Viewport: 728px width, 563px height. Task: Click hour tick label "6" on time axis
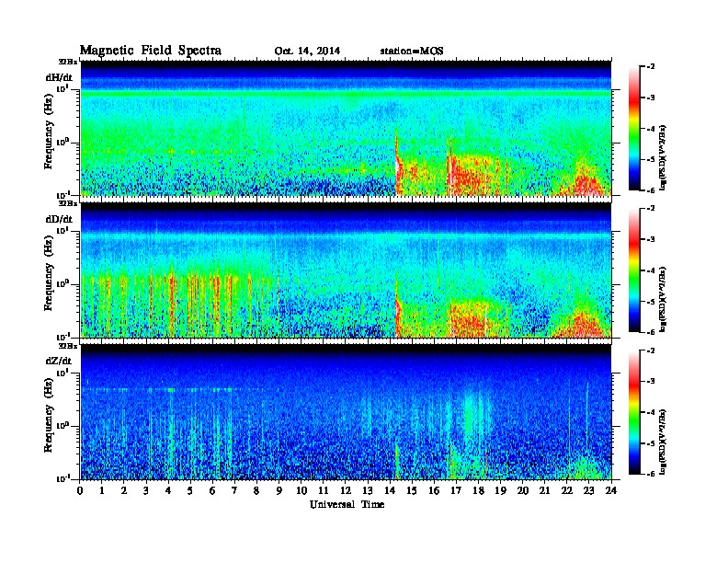(x=212, y=491)
